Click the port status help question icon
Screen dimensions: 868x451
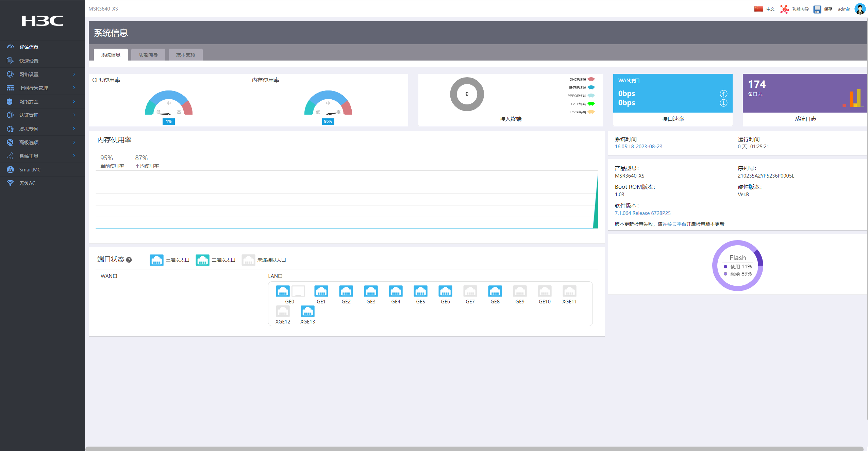129,260
